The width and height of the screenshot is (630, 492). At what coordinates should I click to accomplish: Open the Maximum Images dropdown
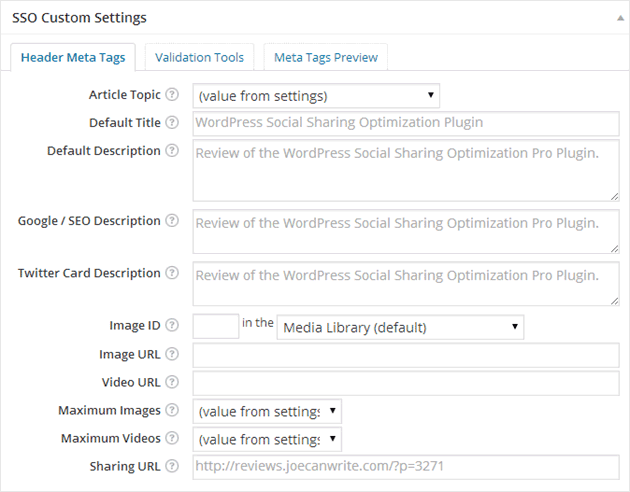[x=267, y=411]
